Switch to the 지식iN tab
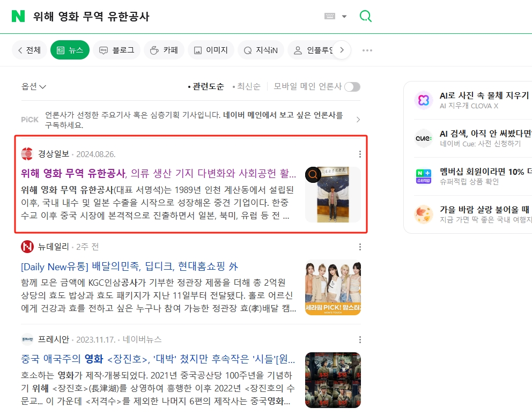 click(x=261, y=50)
